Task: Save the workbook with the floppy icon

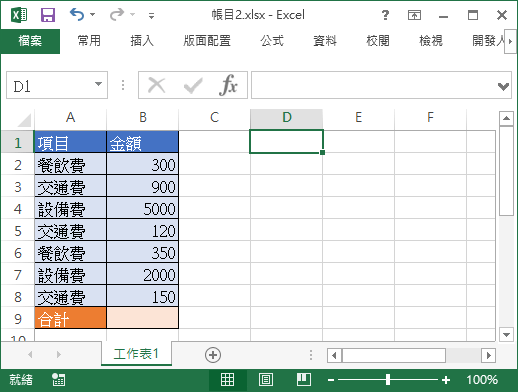Action: 48,15
